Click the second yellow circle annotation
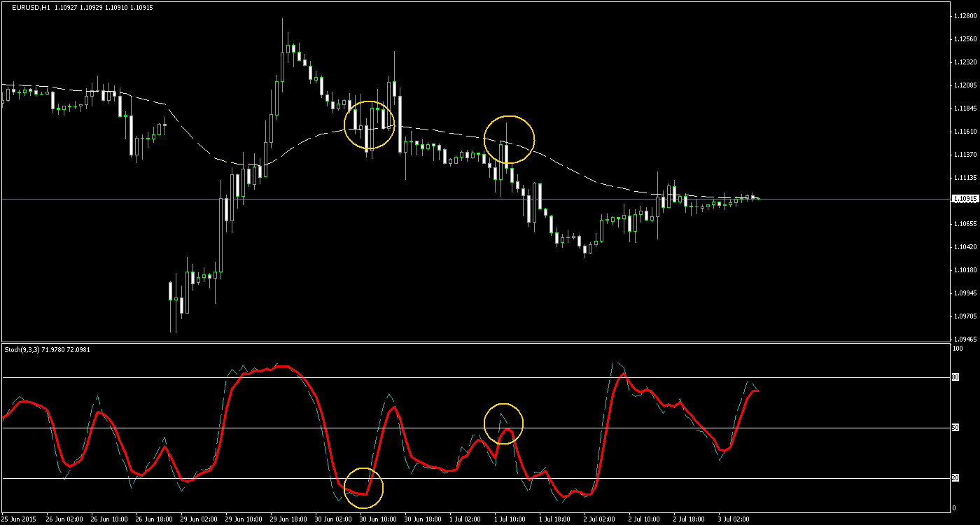The height and width of the screenshot is (525, 980). coord(509,139)
